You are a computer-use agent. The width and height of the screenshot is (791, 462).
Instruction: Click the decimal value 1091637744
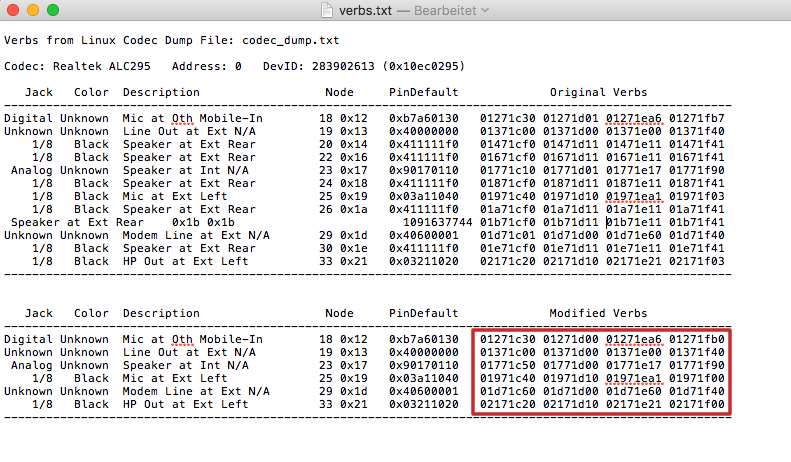tap(437, 222)
